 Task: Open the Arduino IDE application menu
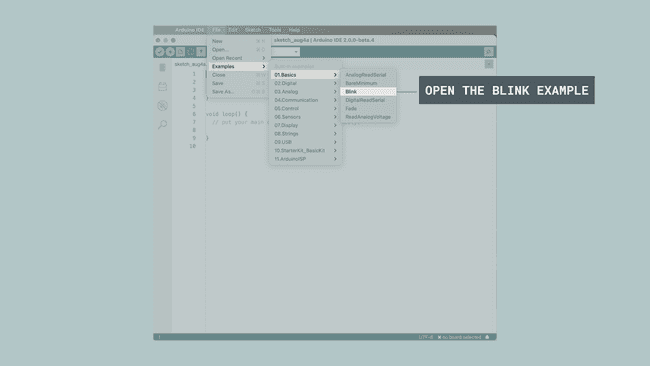(x=189, y=30)
